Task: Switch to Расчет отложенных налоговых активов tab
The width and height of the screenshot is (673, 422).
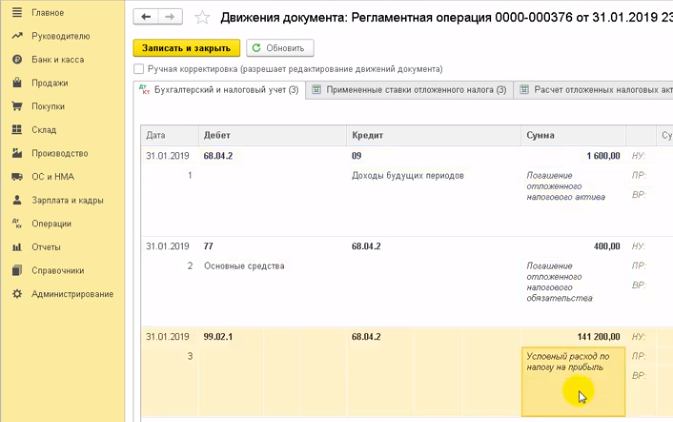Action: pos(596,91)
